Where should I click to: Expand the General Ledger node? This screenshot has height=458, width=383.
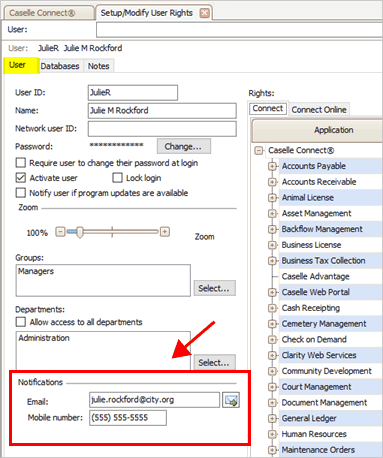point(272,418)
